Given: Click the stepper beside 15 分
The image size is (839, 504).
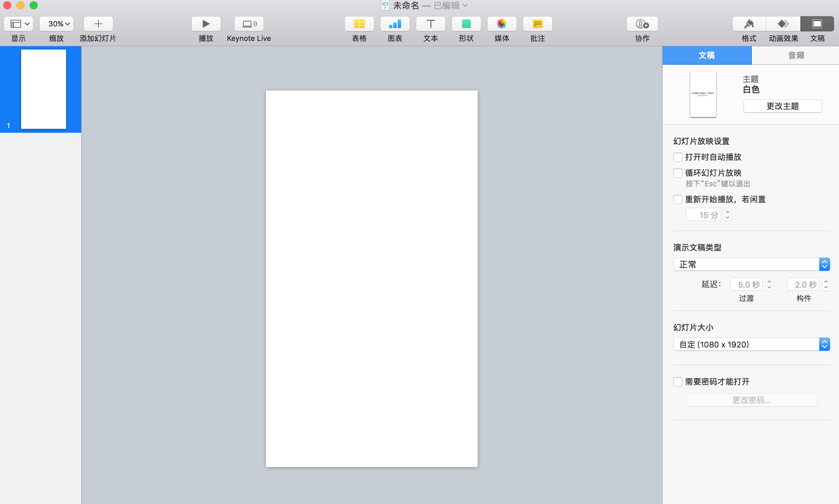Looking at the screenshot, I should (x=728, y=215).
